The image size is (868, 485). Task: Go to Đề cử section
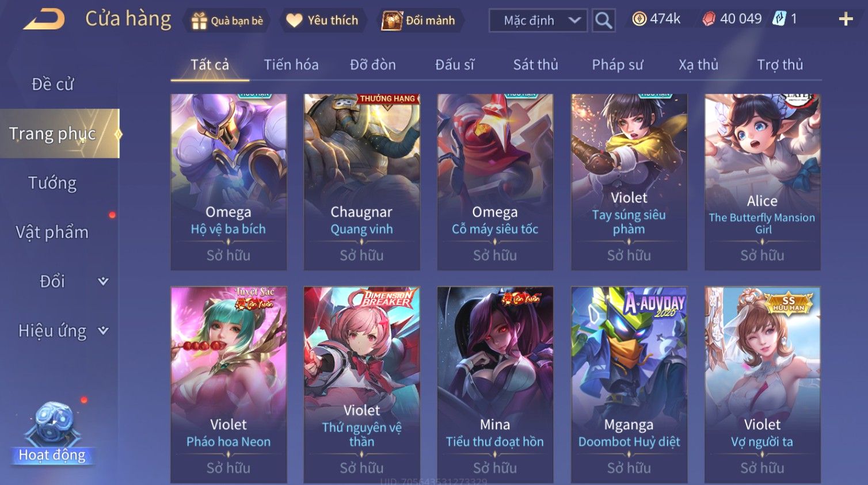point(52,84)
